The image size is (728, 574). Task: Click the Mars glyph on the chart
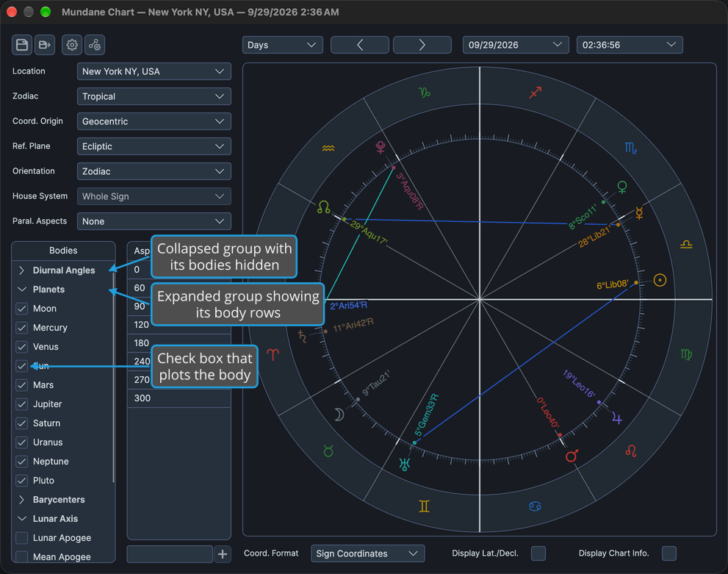(572, 456)
